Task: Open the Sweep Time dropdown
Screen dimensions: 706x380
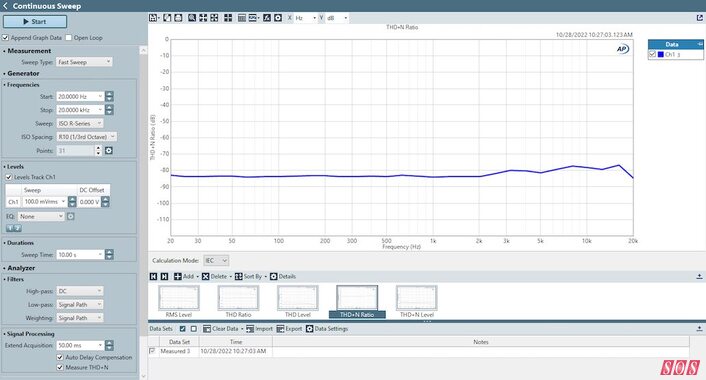Action: point(80,254)
